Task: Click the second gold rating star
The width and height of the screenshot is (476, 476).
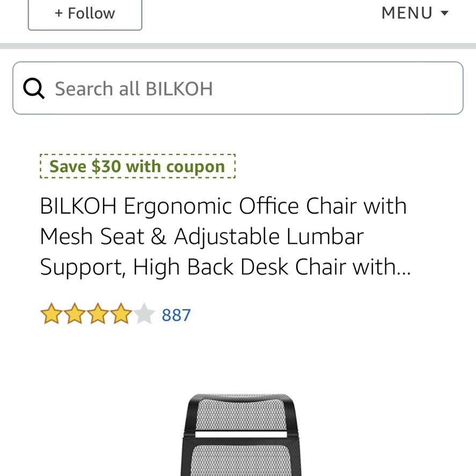Action: (x=75, y=314)
